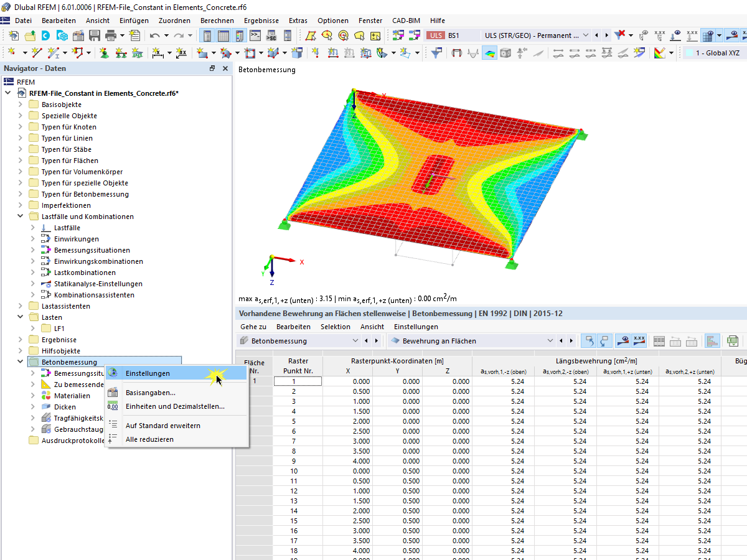The image size is (747, 560).
Task: Click the redo arrow icon
Action: (179, 35)
